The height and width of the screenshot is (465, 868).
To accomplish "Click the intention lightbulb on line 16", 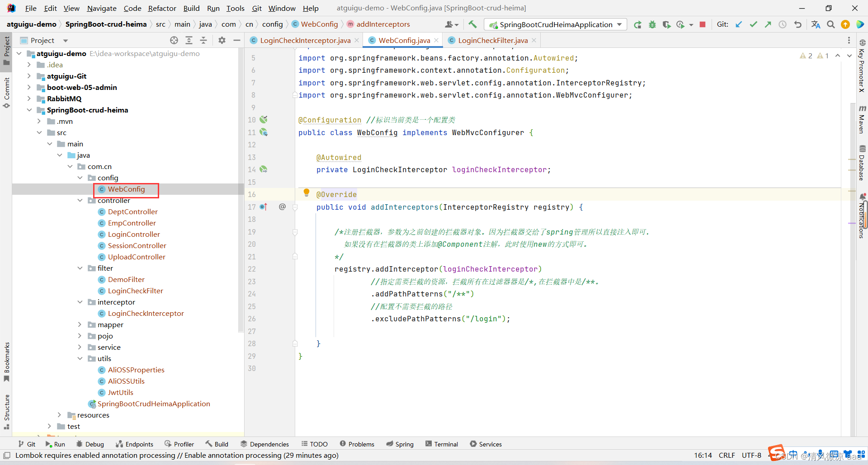I will [x=307, y=193].
